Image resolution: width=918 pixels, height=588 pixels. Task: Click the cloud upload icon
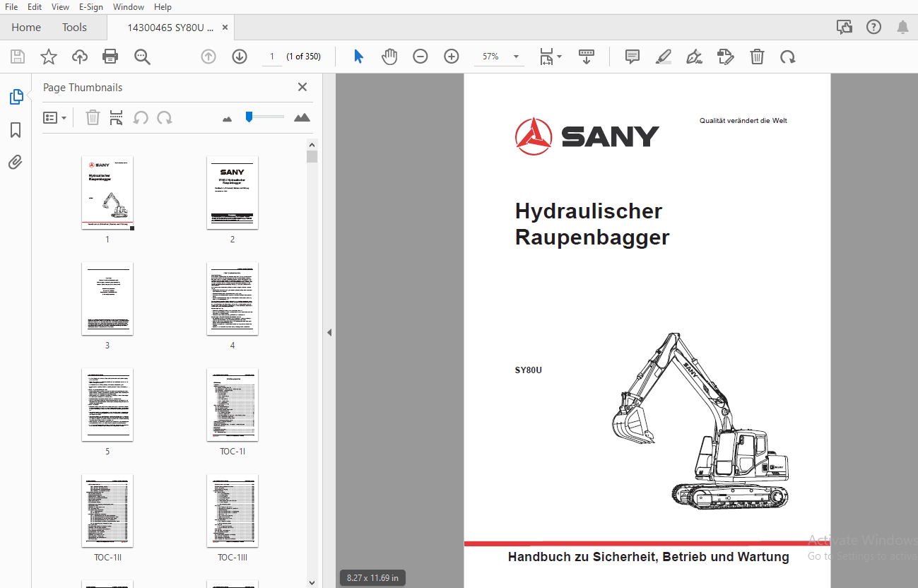[80, 57]
